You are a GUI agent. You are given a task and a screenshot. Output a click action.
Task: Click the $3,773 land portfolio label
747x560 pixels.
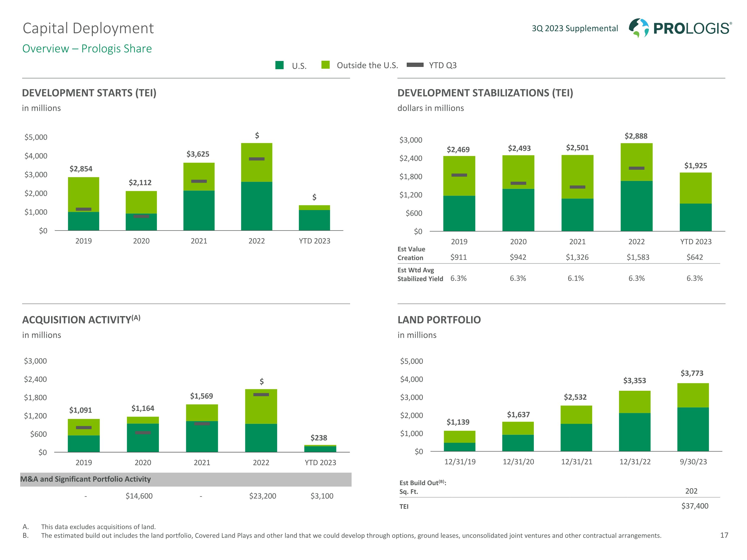692,373
